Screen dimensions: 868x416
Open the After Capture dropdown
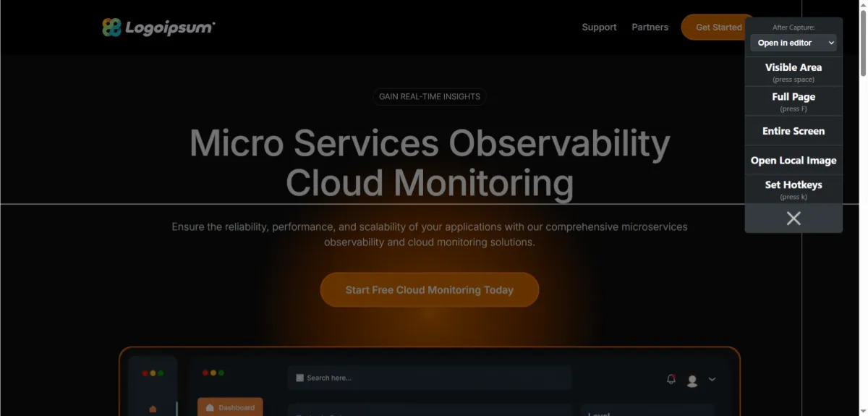tap(793, 43)
